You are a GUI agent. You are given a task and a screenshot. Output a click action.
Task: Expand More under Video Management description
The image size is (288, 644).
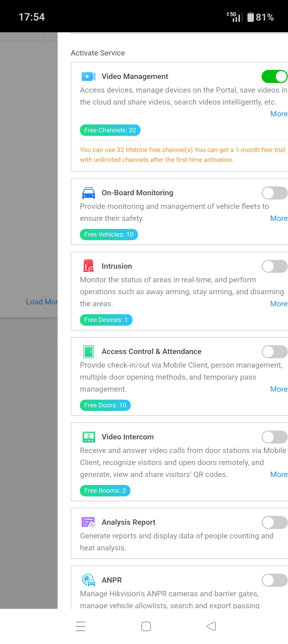(x=279, y=114)
